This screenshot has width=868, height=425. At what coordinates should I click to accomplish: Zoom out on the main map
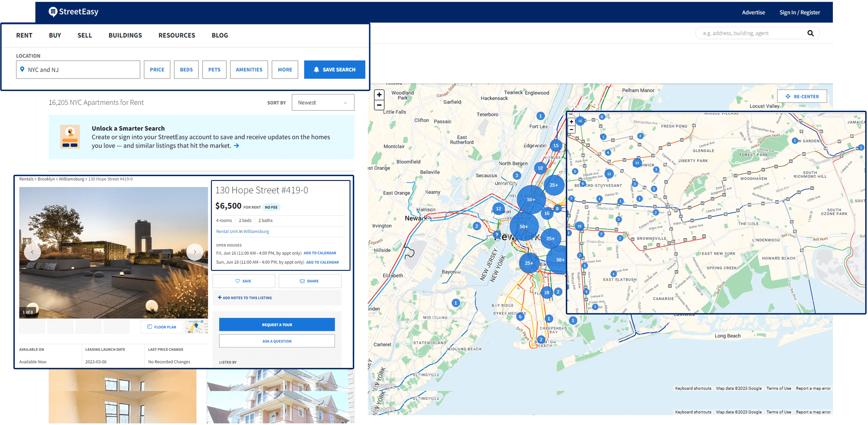(x=379, y=105)
